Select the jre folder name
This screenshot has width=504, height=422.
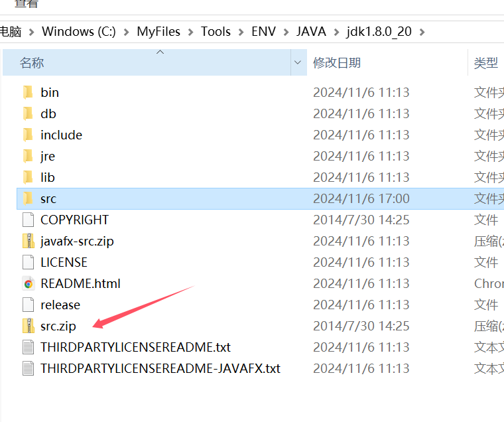click(48, 157)
